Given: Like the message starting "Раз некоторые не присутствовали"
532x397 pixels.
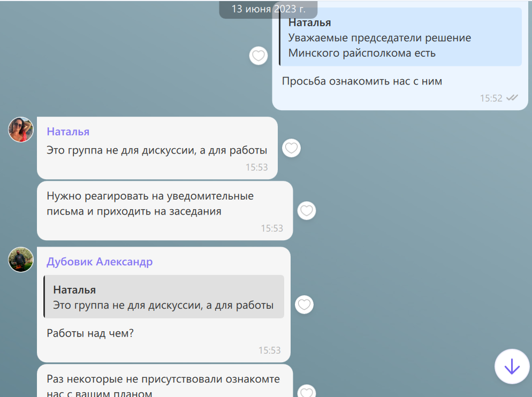Looking at the screenshot, I should pyautogui.click(x=306, y=392).
